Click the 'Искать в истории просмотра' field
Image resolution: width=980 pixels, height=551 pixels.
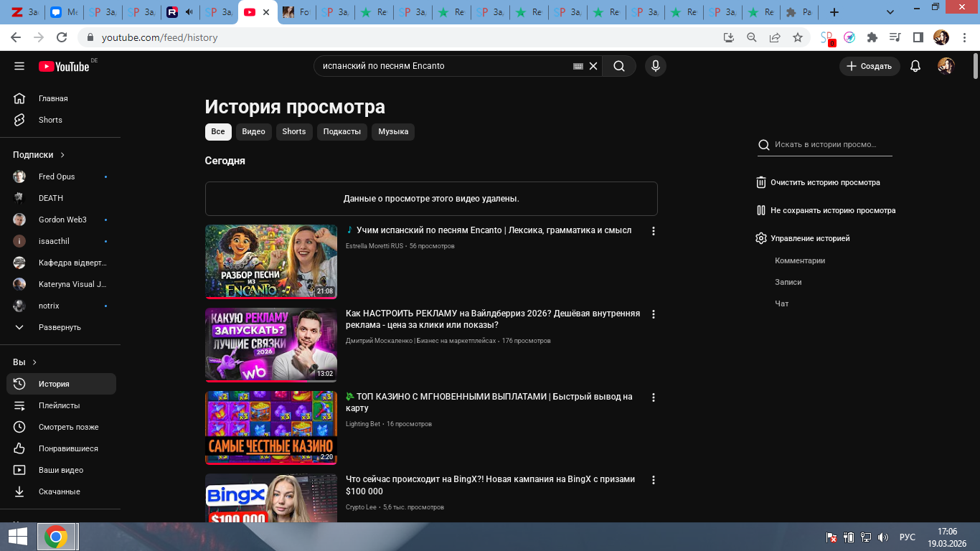pos(825,145)
